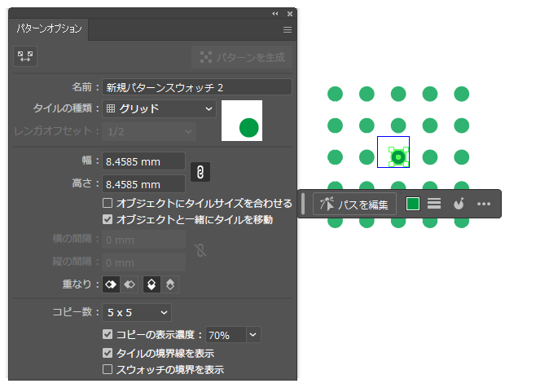Uncheck コピーの表示濃度 checkbox
This screenshot has height=392, width=549.
[108, 334]
